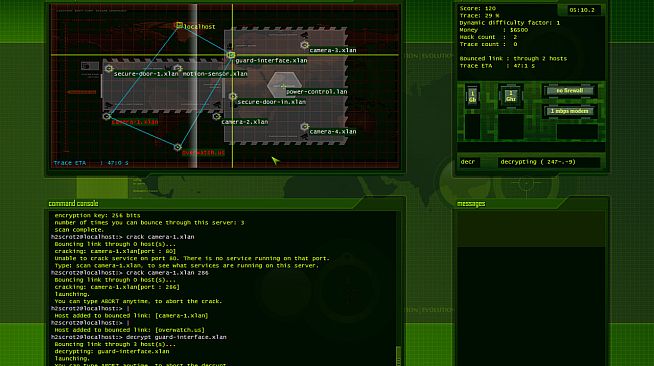Click the localhost label on map
The width and height of the screenshot is (654, 366).
point(199,27)
